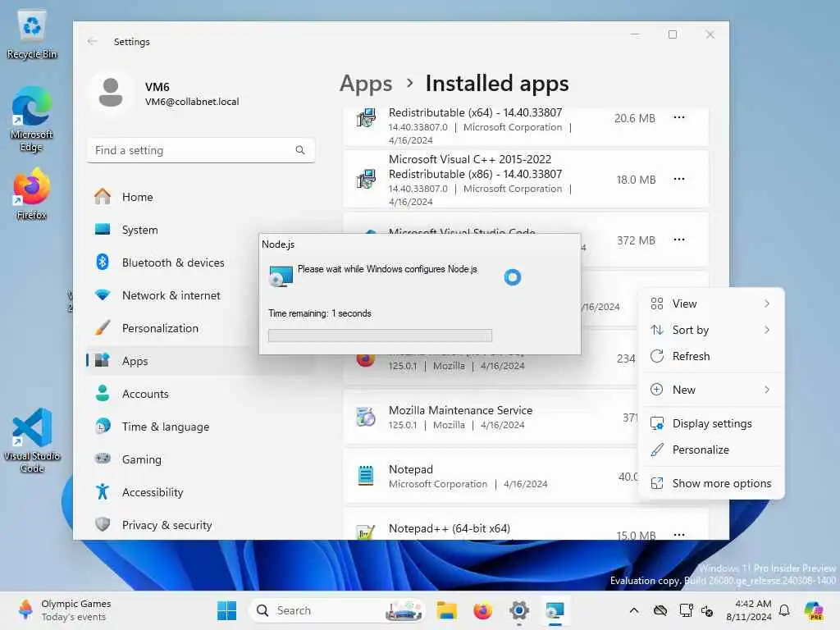
Task: Select Sort by in context menu
Action: (711, 330)
